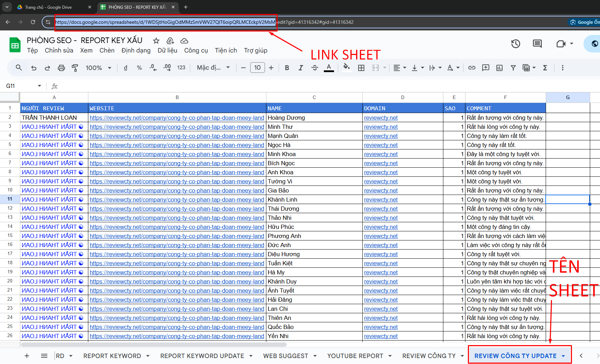
Task: Open the borders tool
Action: point(361,68)
